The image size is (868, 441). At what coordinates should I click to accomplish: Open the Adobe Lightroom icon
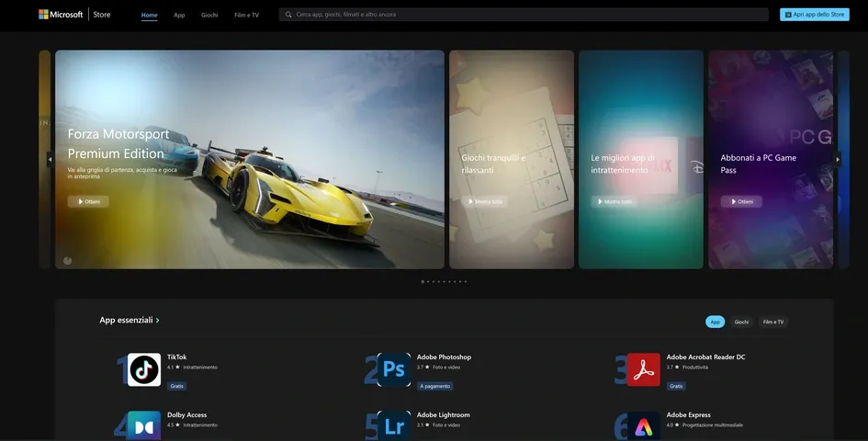pos(394,425)
